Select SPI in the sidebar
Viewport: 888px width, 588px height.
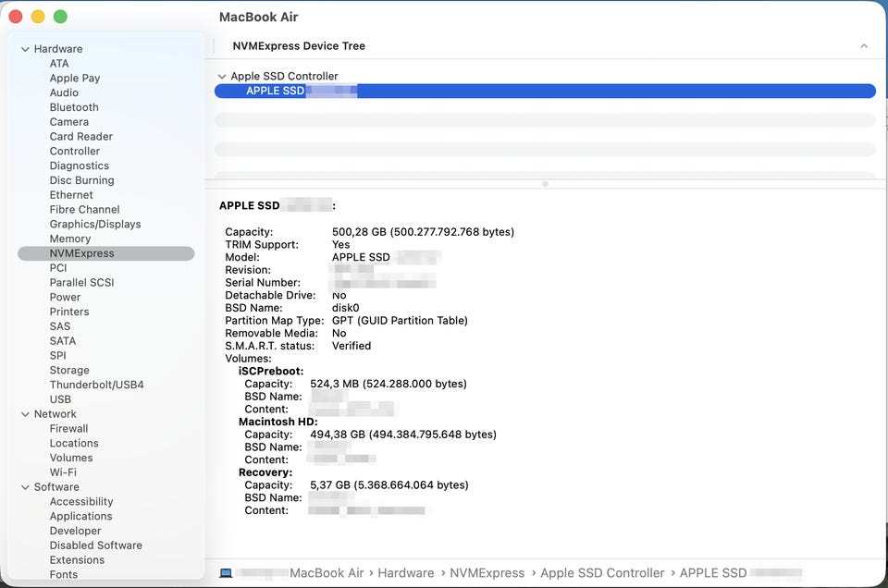[57, 356]
